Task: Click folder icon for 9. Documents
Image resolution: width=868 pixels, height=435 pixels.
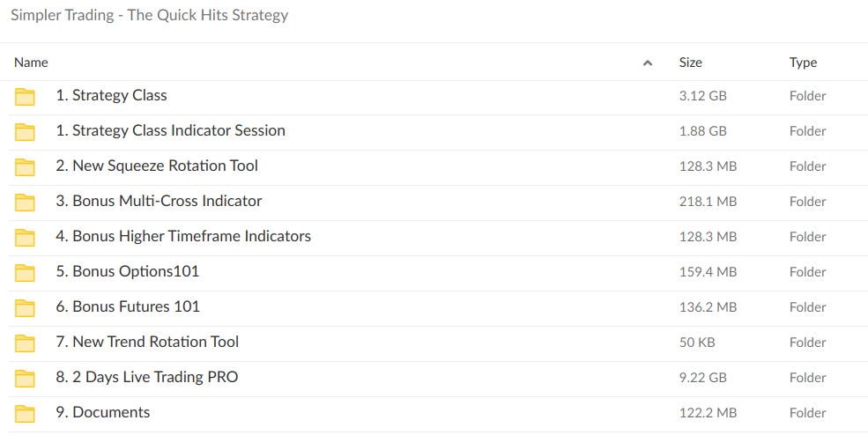Action: pyautogui.click(x=25, y=413)
